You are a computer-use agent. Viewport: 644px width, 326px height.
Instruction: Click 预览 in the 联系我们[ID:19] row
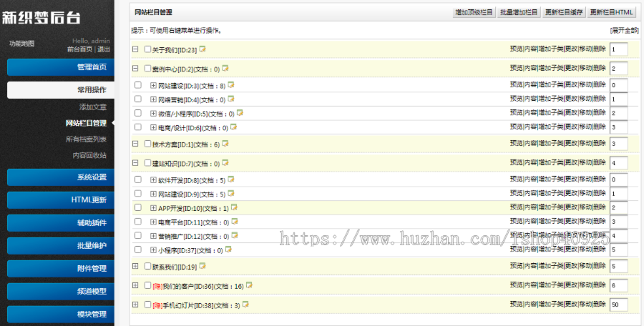[x=516, y=266]
